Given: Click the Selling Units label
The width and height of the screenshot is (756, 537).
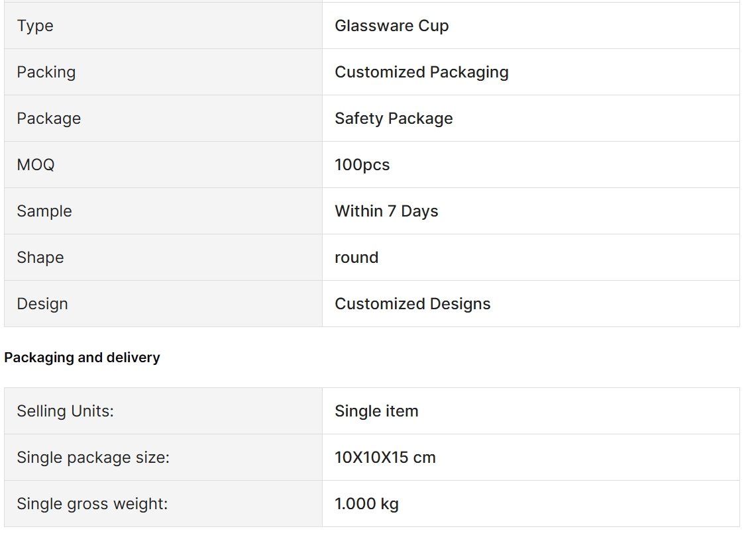Looking at the screenshot, I should coord(65,411).
